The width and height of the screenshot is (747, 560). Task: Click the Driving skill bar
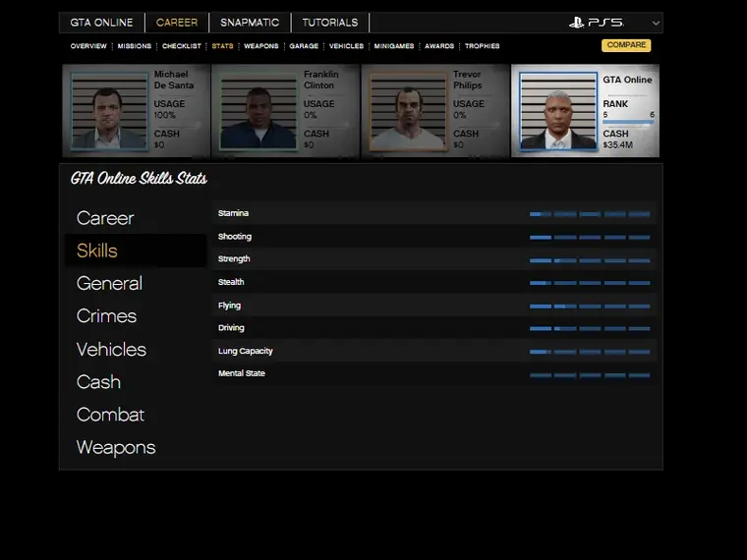pos(590,328)
